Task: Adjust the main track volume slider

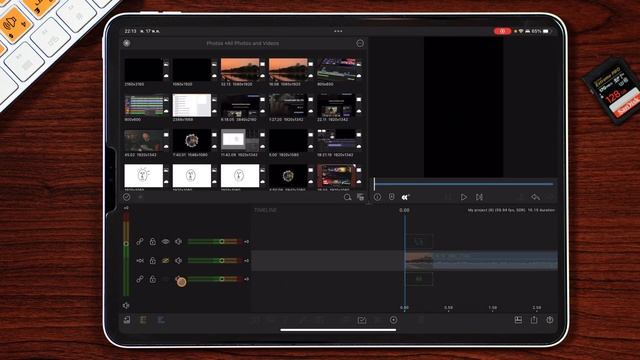Action: coord(215,260)
